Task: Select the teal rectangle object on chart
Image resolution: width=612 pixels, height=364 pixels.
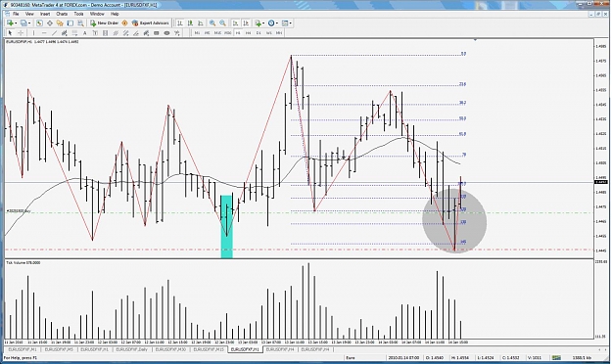Action: pos(227,227)
